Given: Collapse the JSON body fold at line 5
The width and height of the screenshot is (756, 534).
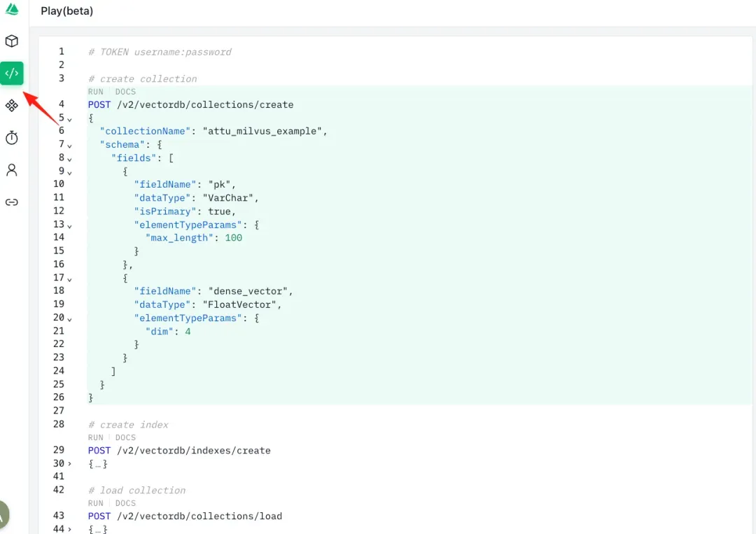Looking at the screenshot, I should coord(68,118).
